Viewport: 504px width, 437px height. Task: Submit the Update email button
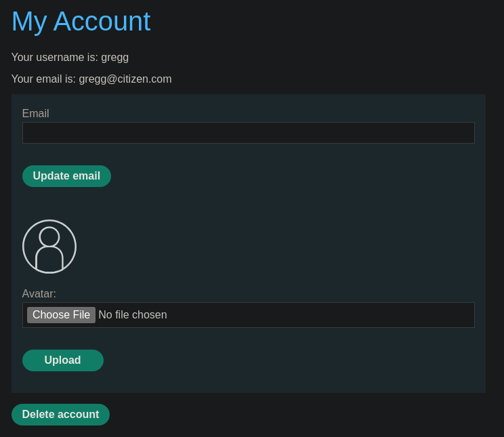pos(66,176)
